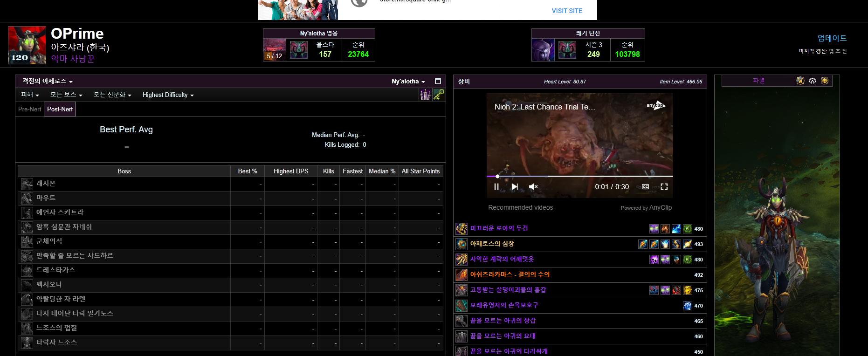Sort by Best % column header

[248, 171]
